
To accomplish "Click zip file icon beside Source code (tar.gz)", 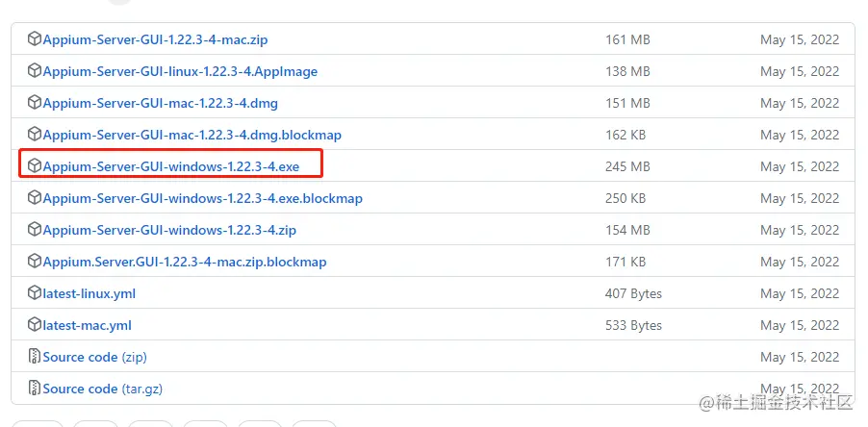I will coord(35,388).
